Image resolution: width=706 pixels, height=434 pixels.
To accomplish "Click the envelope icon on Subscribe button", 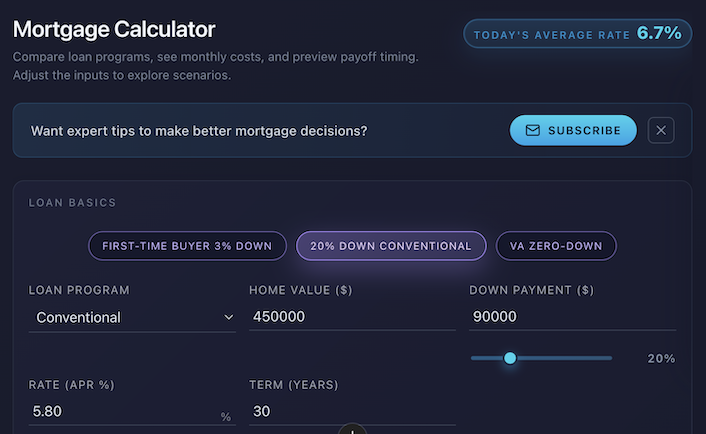I will click(532, 131).
